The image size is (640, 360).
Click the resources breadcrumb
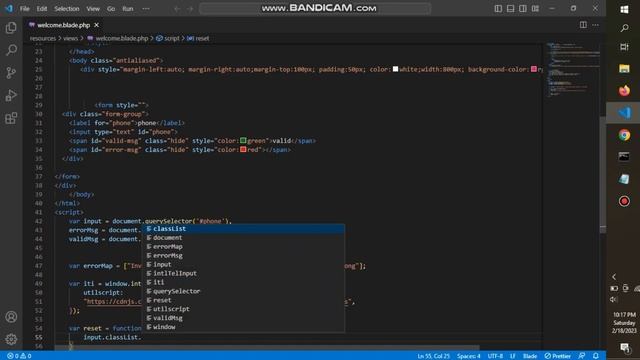[x=42, y=38]
